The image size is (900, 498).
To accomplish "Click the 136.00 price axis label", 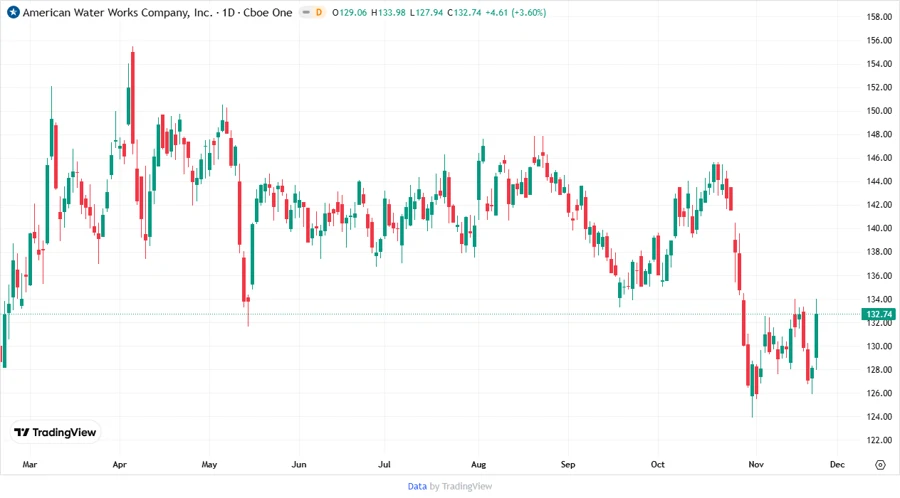I will [879, 276].
